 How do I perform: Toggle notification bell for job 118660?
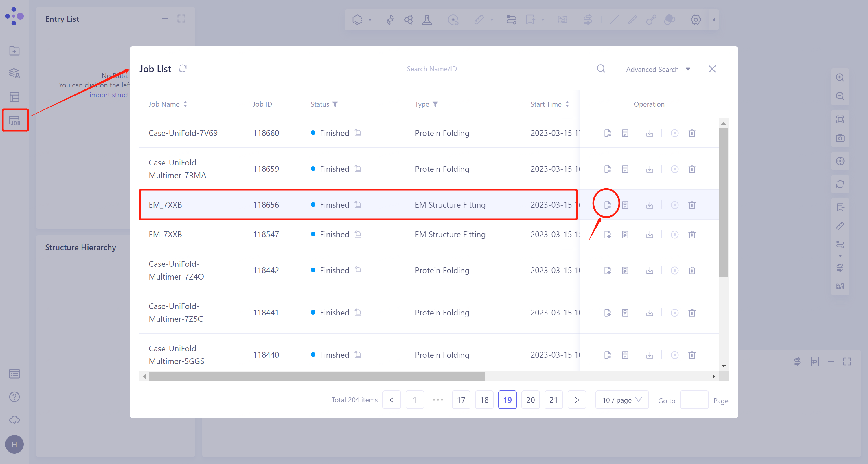click(358, 133)
